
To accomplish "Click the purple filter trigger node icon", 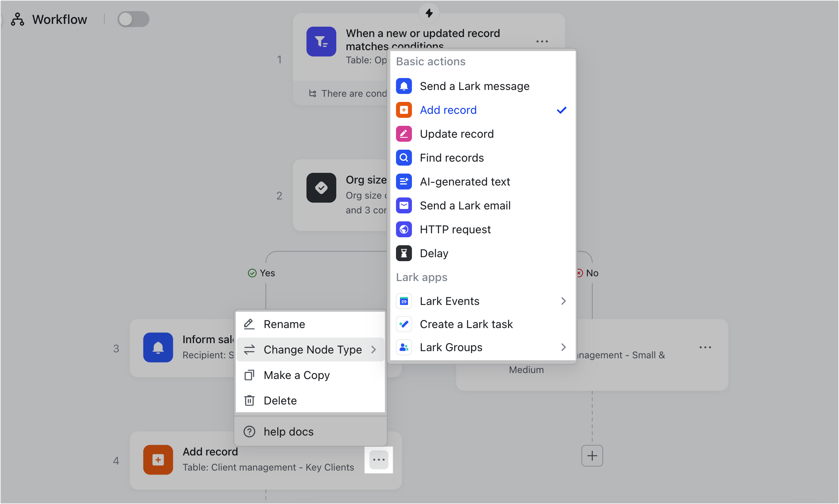I will 321,41.
